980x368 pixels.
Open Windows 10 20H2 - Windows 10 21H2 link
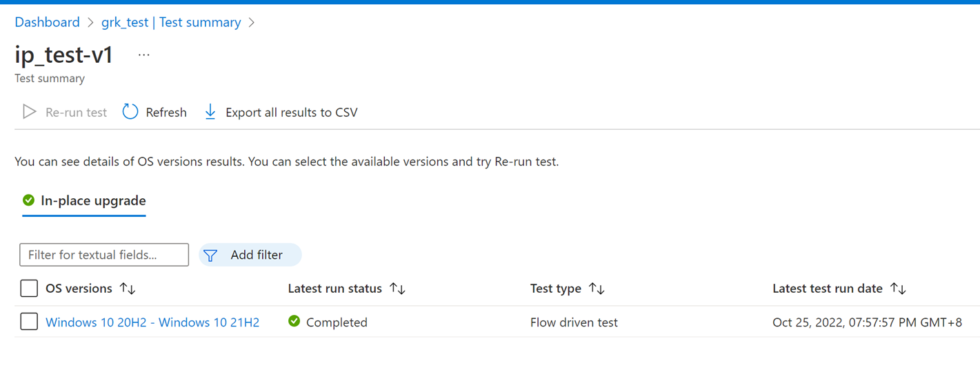pos(152,322)
